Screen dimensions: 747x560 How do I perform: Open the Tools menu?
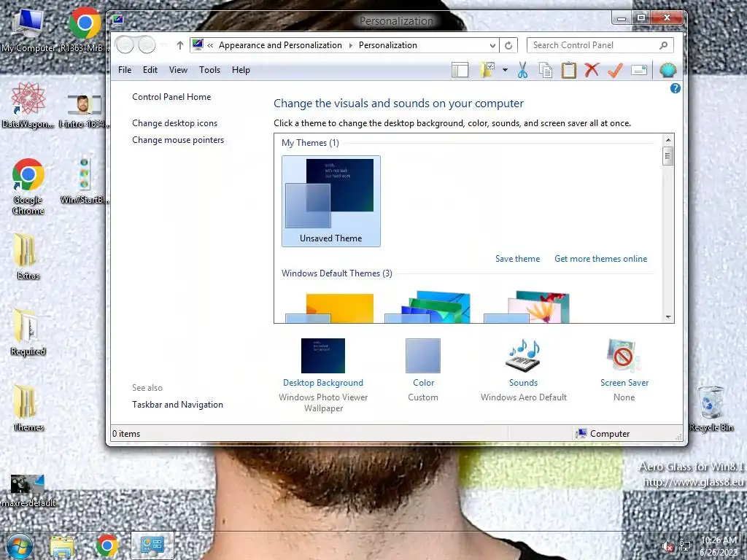point(209,70)
